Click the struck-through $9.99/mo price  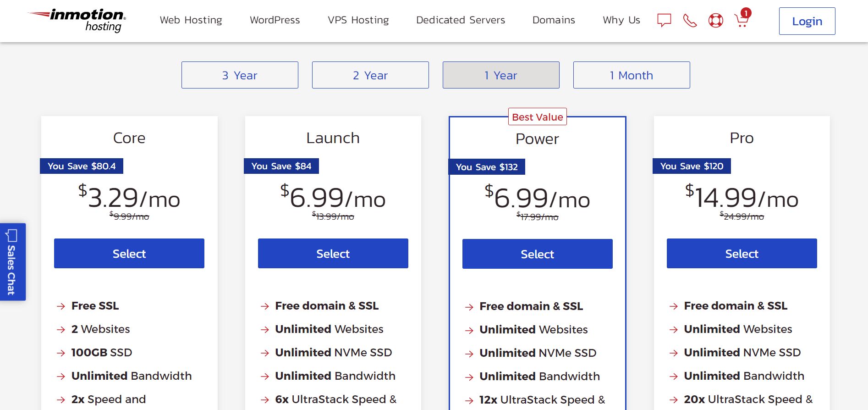point(129,216)
